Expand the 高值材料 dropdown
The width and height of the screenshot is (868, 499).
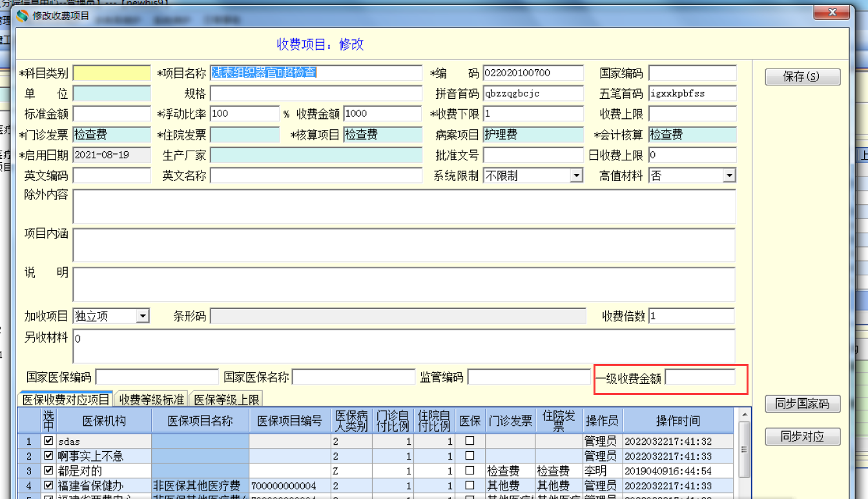click(729, 175)
